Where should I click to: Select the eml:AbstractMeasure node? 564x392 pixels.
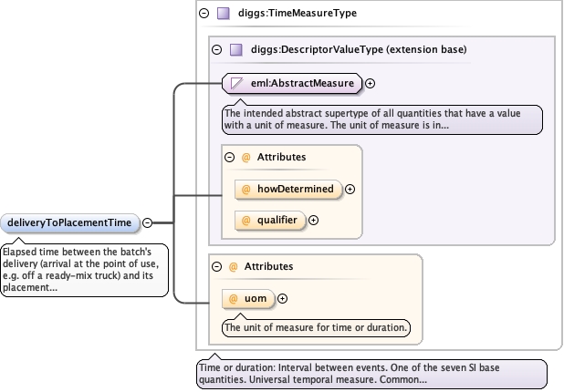[292, 83]
